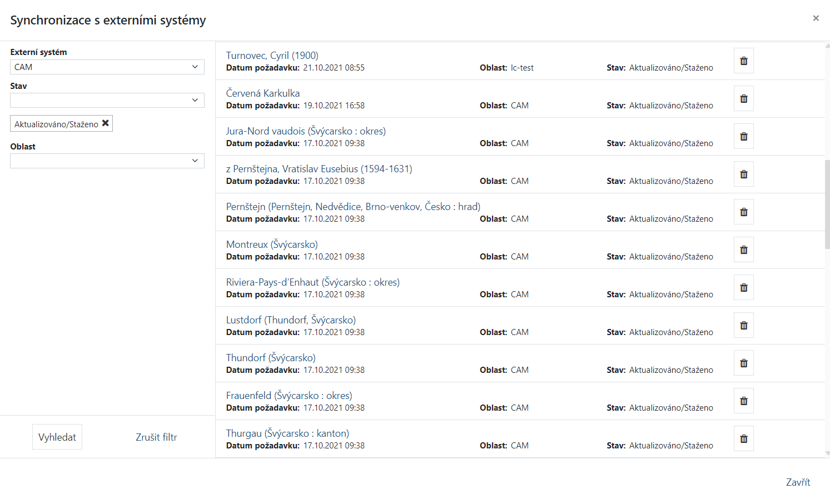Open the Thurgau (Švýcarsko : kanton) record

tap(287, 433)
